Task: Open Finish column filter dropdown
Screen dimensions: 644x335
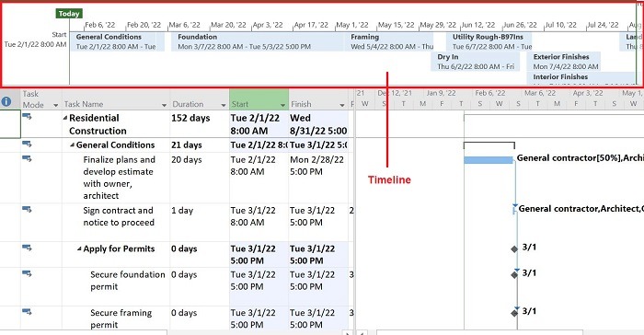Action: (342, 106)
